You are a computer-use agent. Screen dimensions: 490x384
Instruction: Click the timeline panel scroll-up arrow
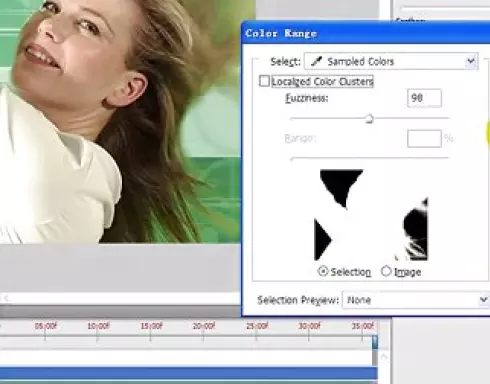(384, 357)
